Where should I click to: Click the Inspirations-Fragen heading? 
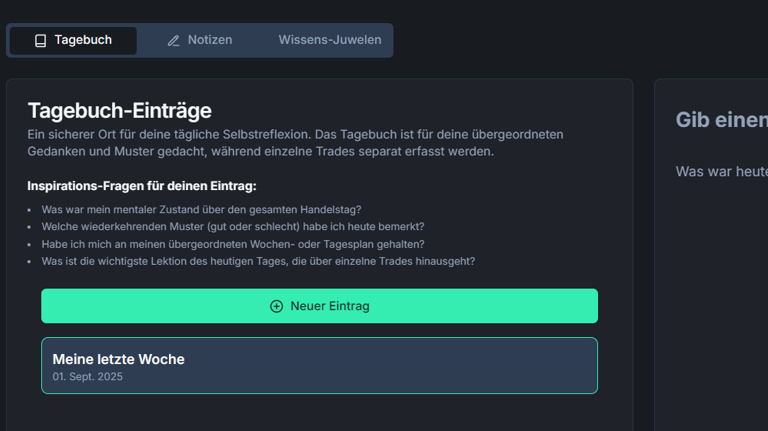tap(142, 186)
